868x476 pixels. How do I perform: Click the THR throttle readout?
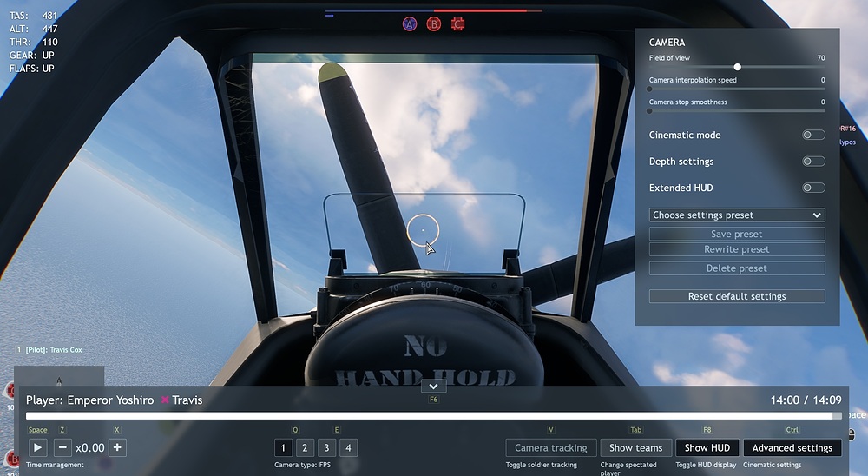tap(33, 42)
